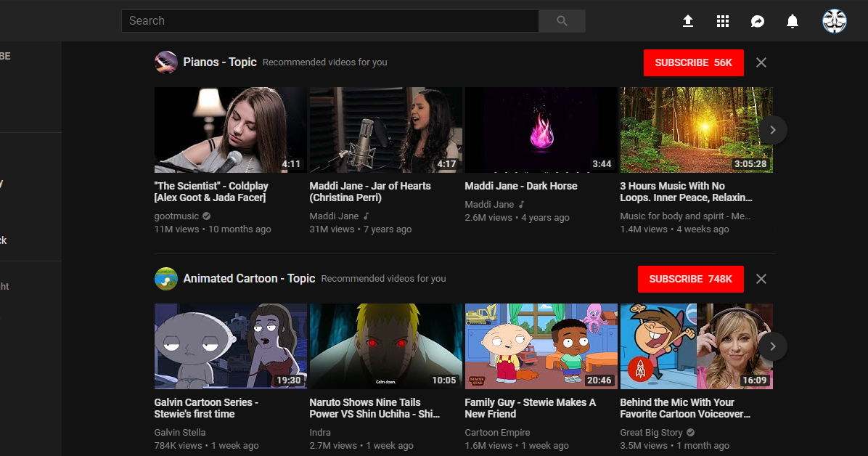This screenshot has width=868, height=456.
Task: Open Stewie Makes A New Friend thumbnail
Action: tap(541, 346)
